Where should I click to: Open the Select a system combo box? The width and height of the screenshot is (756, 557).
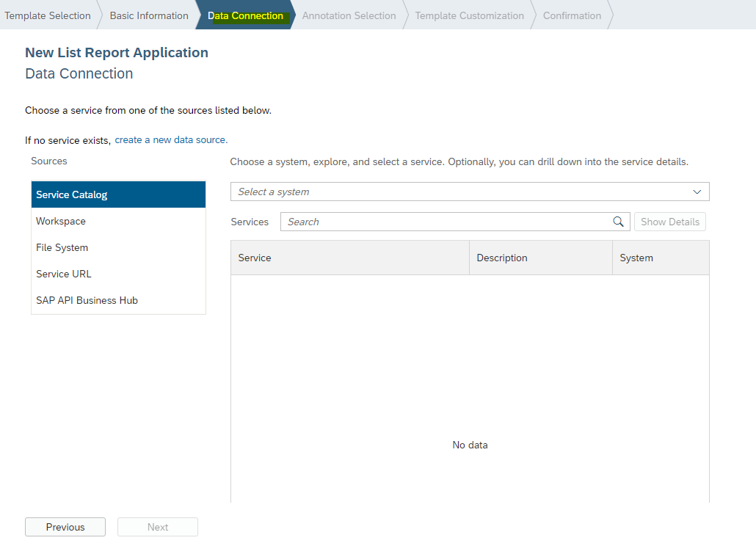click(470, 192)
